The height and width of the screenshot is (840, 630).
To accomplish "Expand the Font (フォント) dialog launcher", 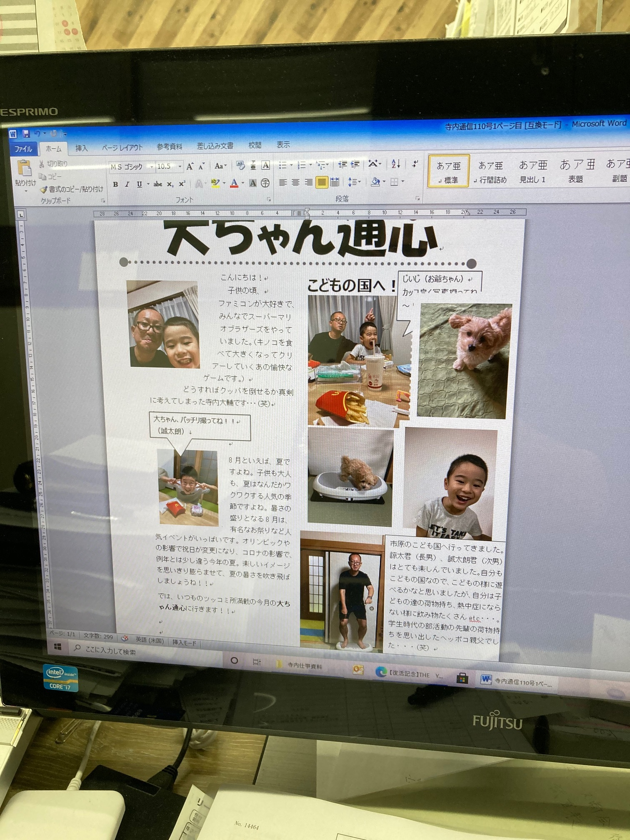I will tap(269, 200).
